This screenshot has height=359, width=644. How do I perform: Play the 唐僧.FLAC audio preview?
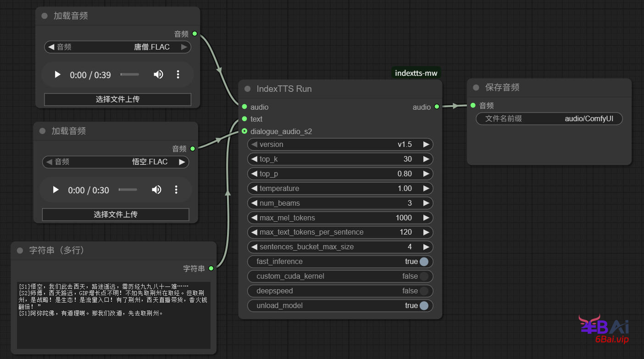click(x=57, y=74)
